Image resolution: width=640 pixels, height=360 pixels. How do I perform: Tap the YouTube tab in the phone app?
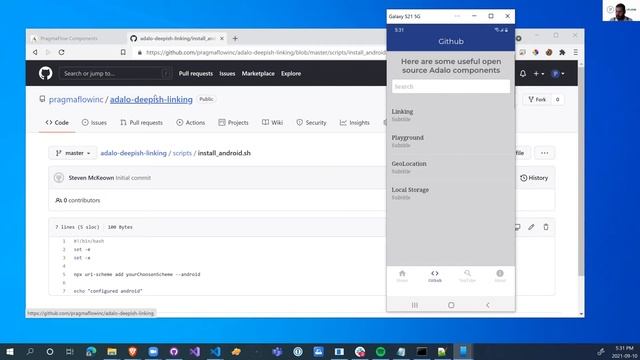[x=467, y=276]
